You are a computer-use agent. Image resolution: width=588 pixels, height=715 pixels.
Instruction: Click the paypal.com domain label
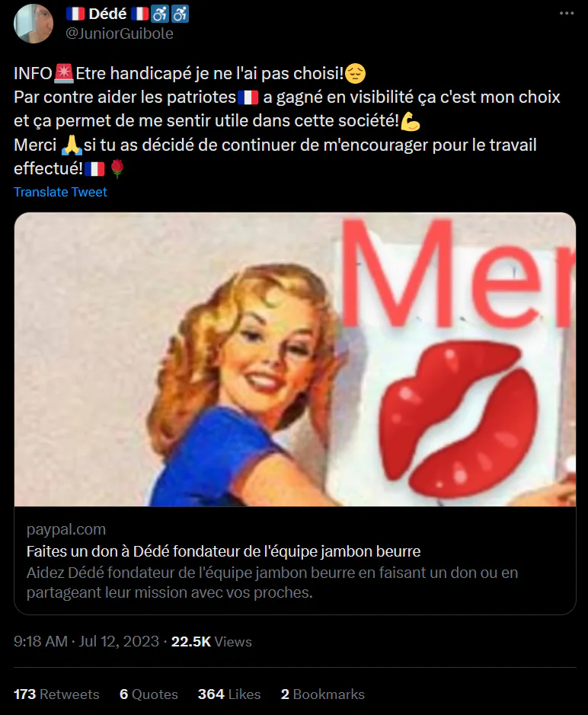66,529
